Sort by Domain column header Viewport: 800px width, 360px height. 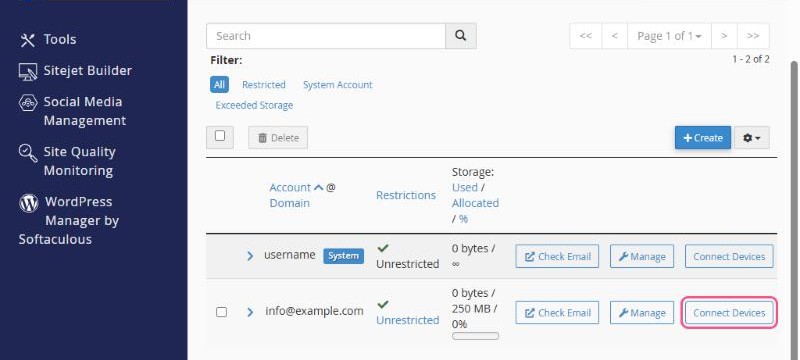290,203
